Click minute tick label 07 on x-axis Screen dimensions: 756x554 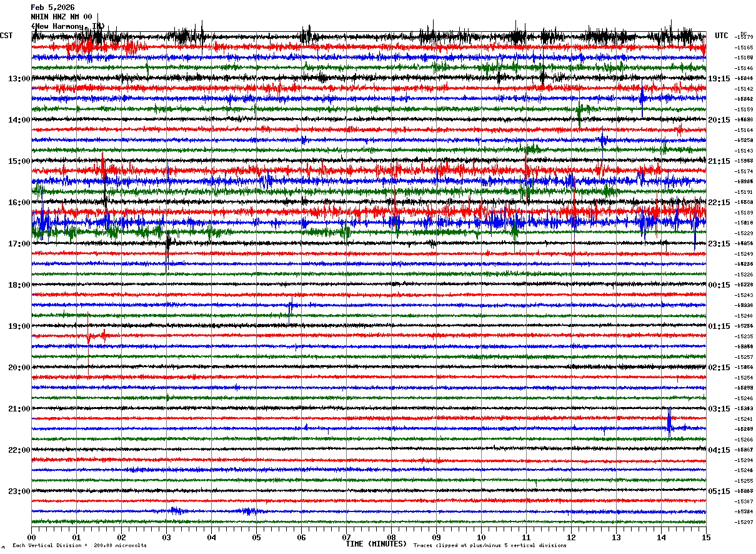point(346,537)
